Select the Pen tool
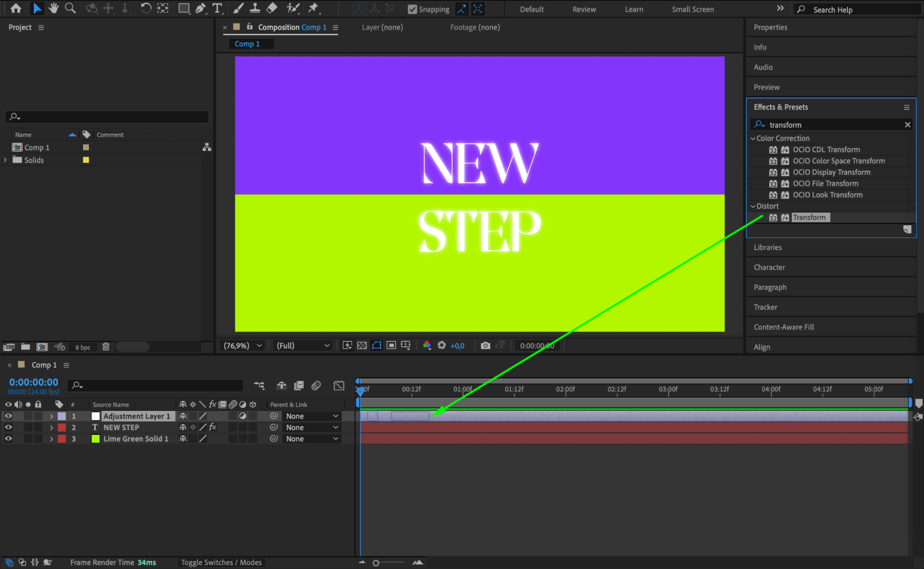This screenshot has height=569, width=924. coord(200,8)
